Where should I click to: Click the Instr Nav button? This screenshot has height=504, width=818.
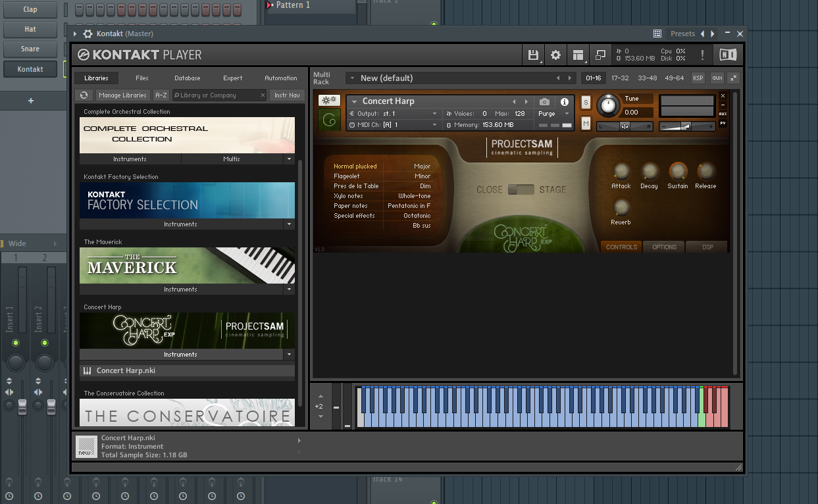[x=287, y=95]
